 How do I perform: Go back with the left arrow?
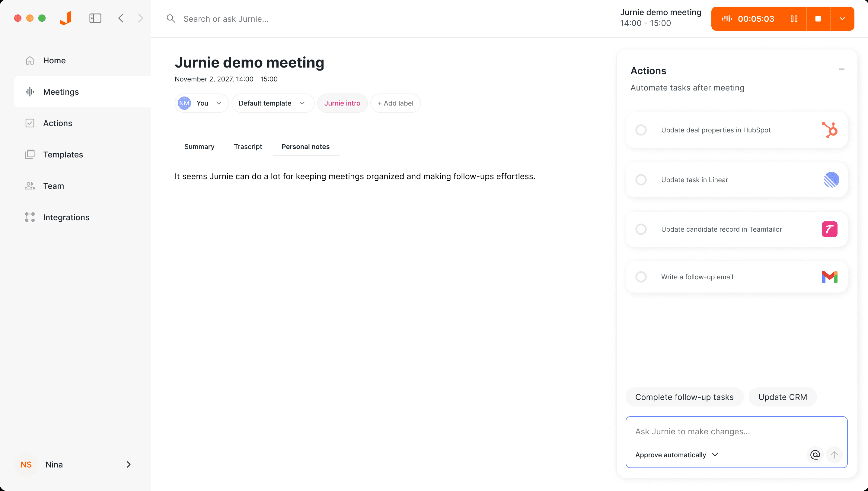(121, 18)
